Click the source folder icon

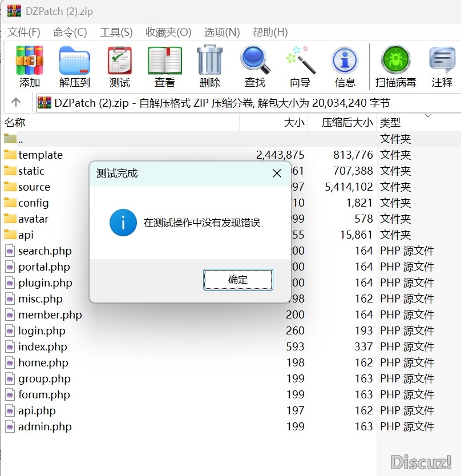pyautogui.click(x=10, y=187)
